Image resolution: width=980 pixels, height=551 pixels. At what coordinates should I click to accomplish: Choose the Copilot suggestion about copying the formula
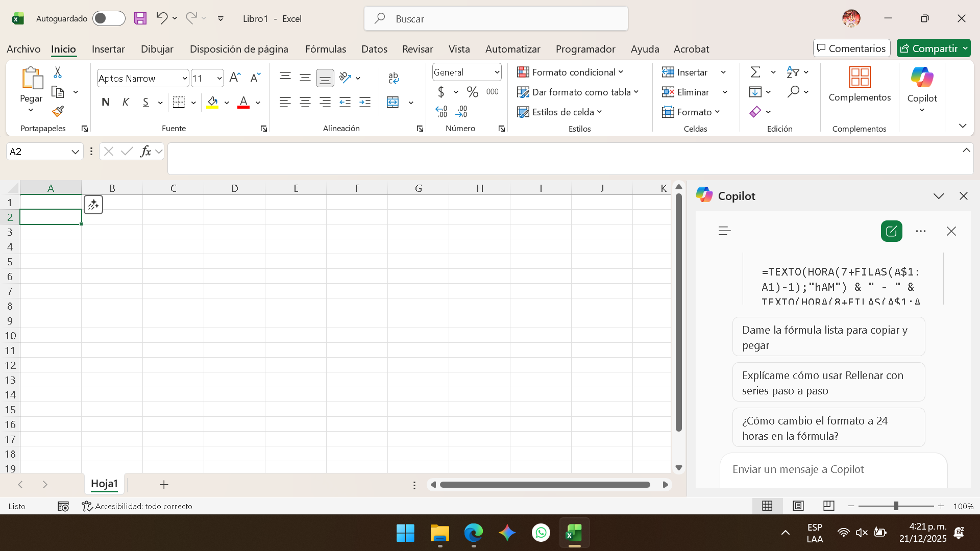click(828, 337)
